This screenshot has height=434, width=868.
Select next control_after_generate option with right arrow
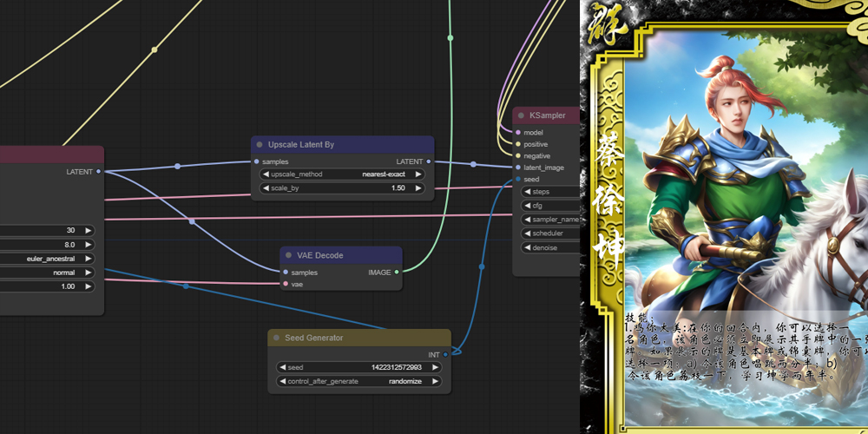pos(435,381)
